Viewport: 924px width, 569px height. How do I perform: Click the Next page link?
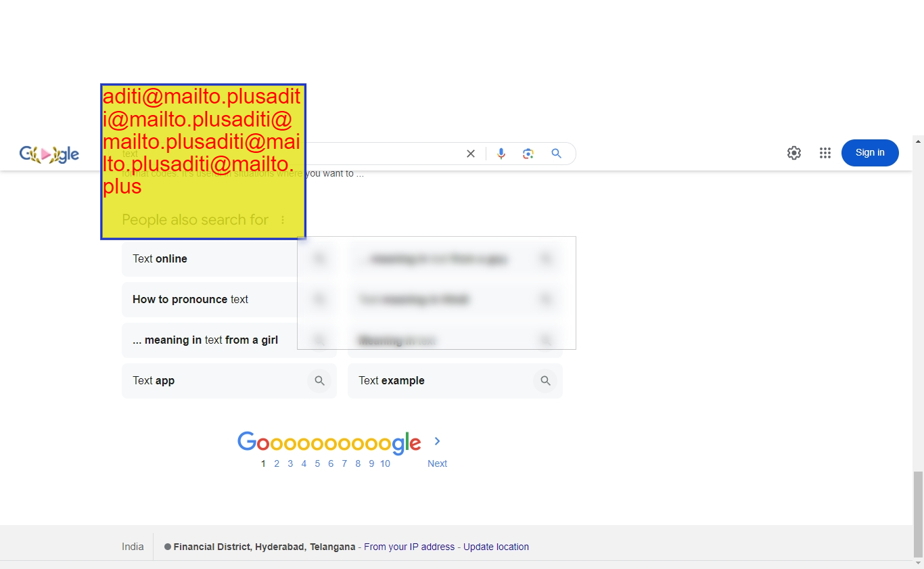pos(437,463)
